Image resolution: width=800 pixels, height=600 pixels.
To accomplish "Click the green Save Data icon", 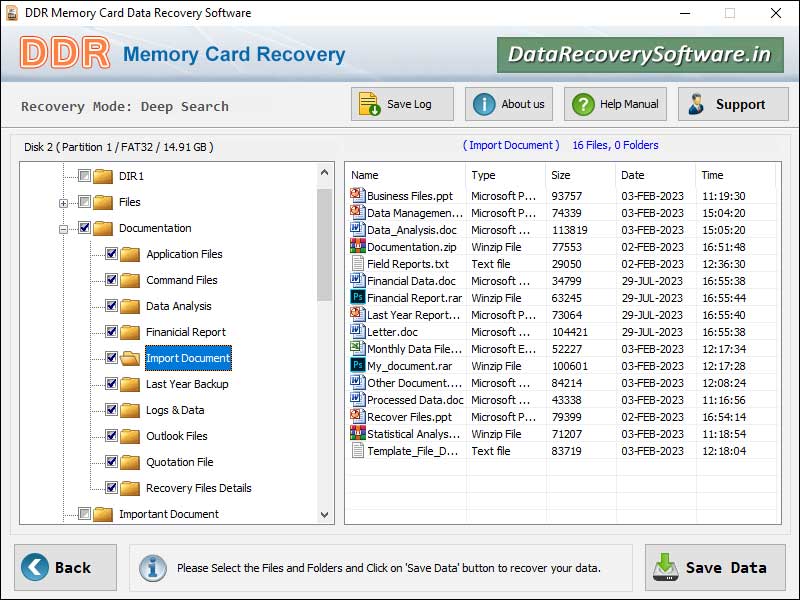I will pyautogui.click(x=665, y=567).
